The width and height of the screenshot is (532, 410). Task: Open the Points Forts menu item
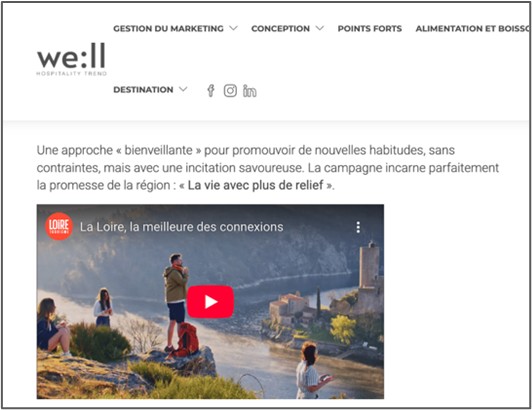370,29
